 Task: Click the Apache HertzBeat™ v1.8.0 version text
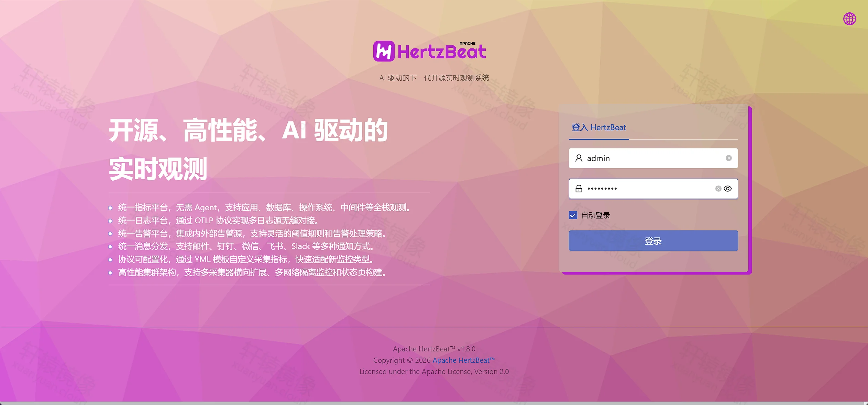tap(434, 349)
